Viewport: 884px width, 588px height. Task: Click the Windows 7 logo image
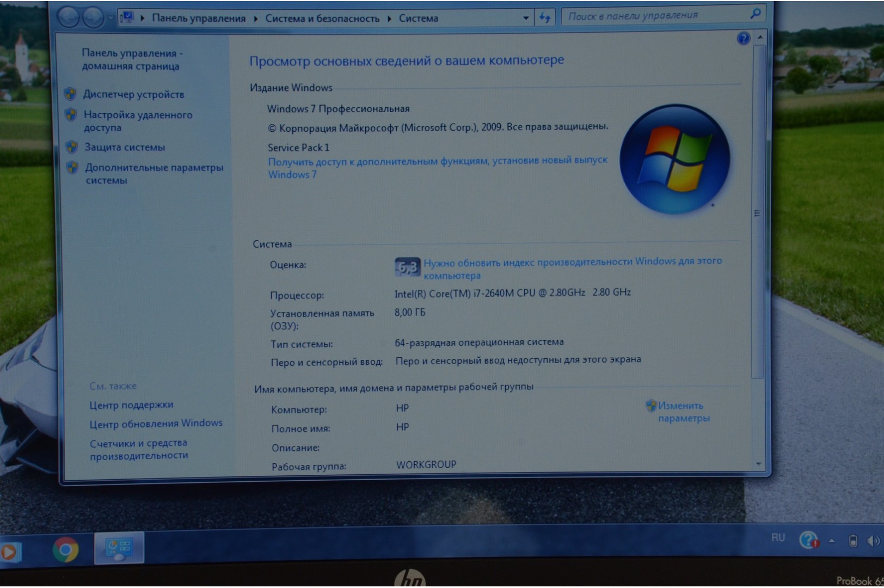(x=675, y=159)
